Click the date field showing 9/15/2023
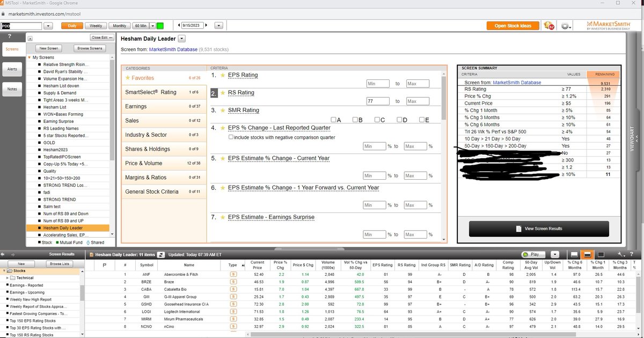 point(193,25)
